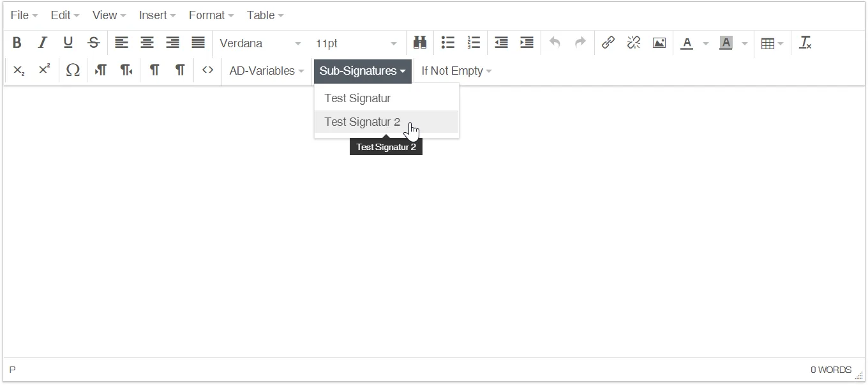868x385 pixels.
Task: Toggle superscript formatting
Action: point(45,70)
